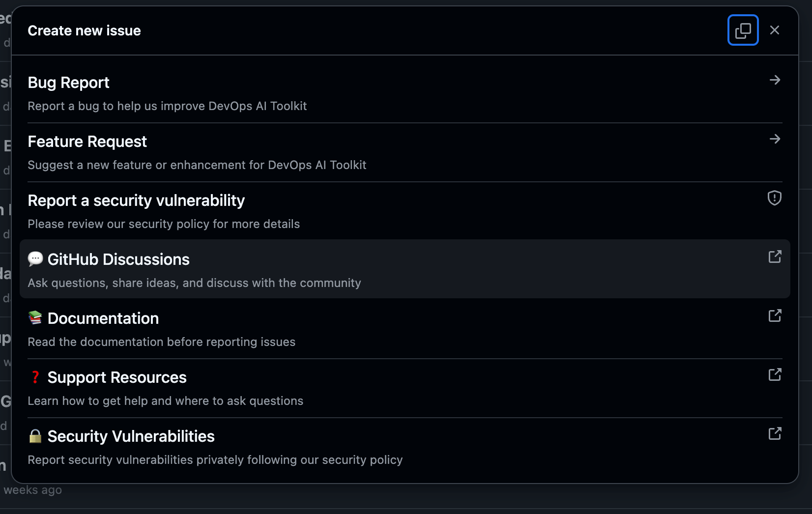This screenshot has width=812, height=514.
Task: Open Security Vulnerabilities private reporting link
Action: [131, 436]
